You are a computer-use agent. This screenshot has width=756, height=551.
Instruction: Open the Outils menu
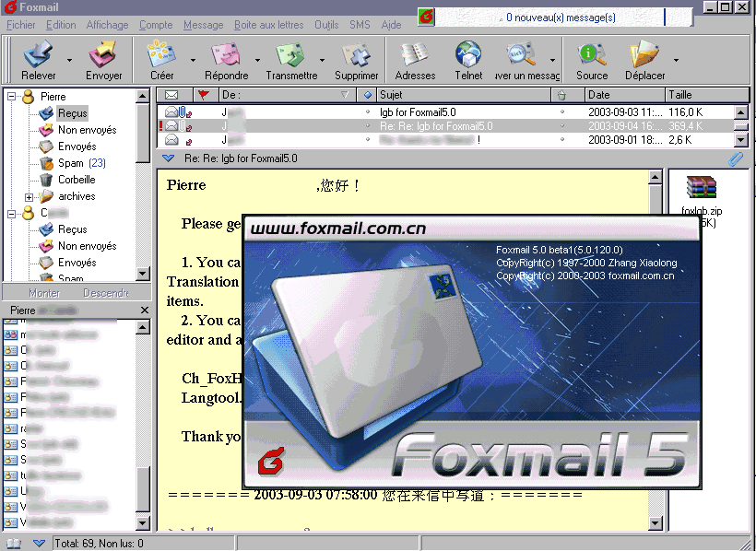pos(326,25)
